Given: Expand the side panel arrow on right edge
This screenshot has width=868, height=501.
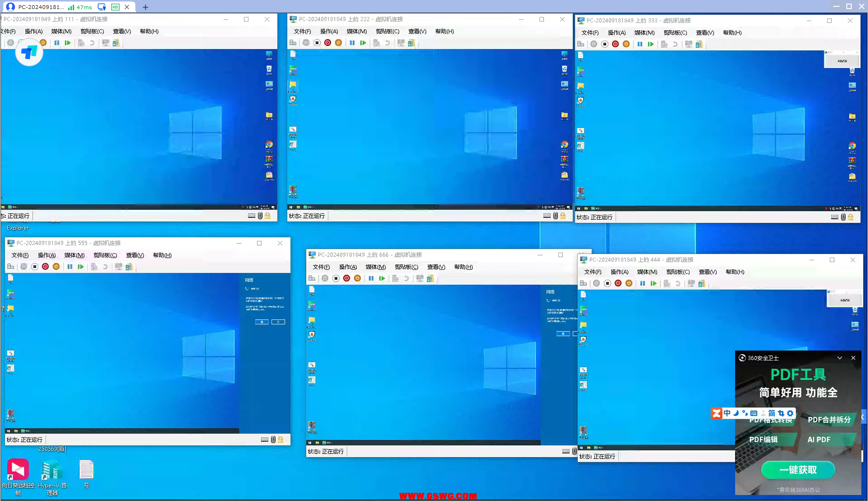Looking at the screenshot, I should [863, 417].
